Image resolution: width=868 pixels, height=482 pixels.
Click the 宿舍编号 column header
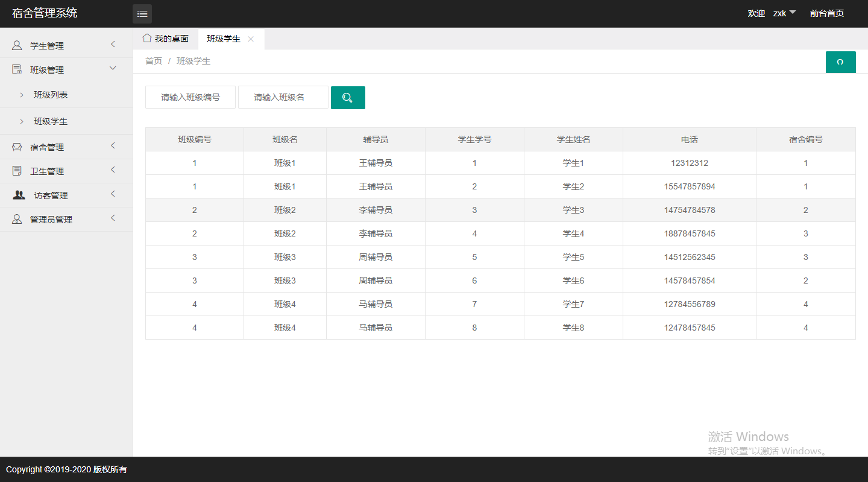806,139
